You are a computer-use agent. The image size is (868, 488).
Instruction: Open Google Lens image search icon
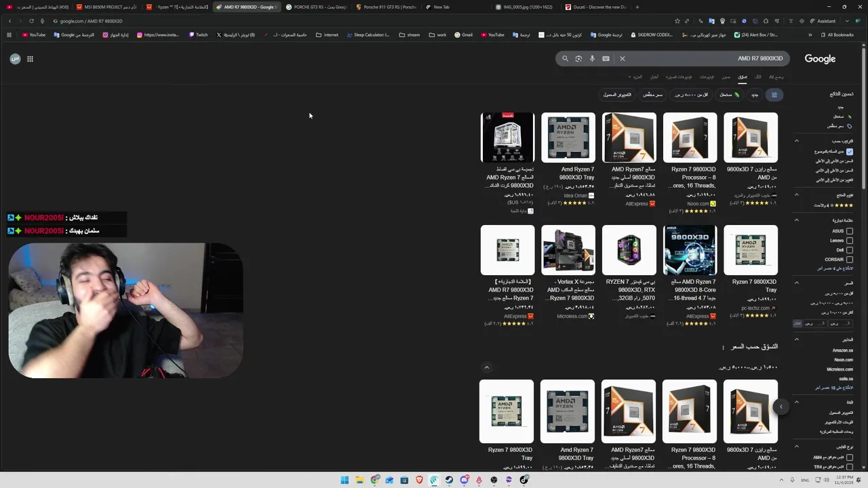point(578,58)
